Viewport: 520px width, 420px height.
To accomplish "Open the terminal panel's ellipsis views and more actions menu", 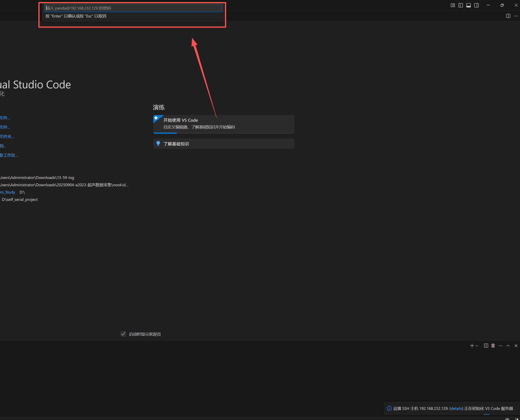I will (500, 346).
